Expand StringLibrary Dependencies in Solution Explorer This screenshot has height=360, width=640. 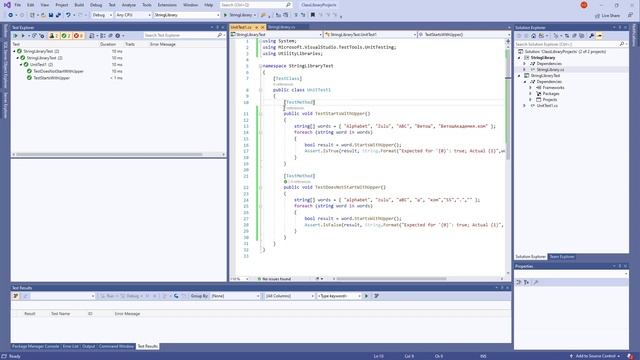coord(525,64)
